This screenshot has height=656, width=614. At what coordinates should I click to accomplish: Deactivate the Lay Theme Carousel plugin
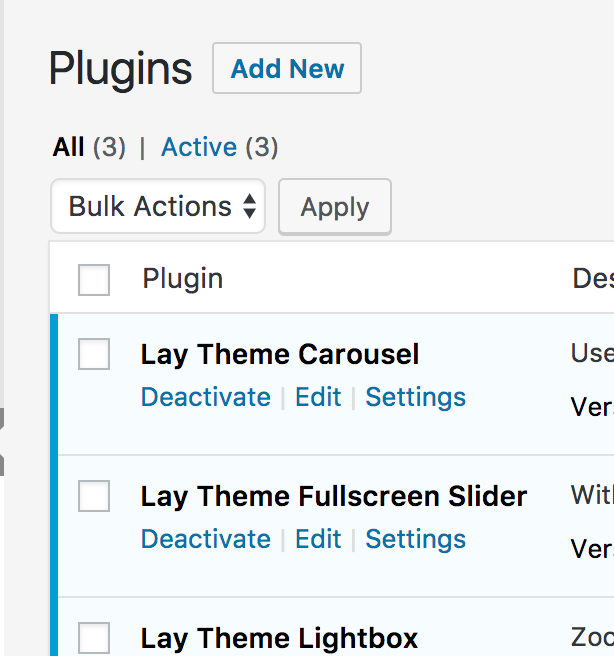click(205, 397)
